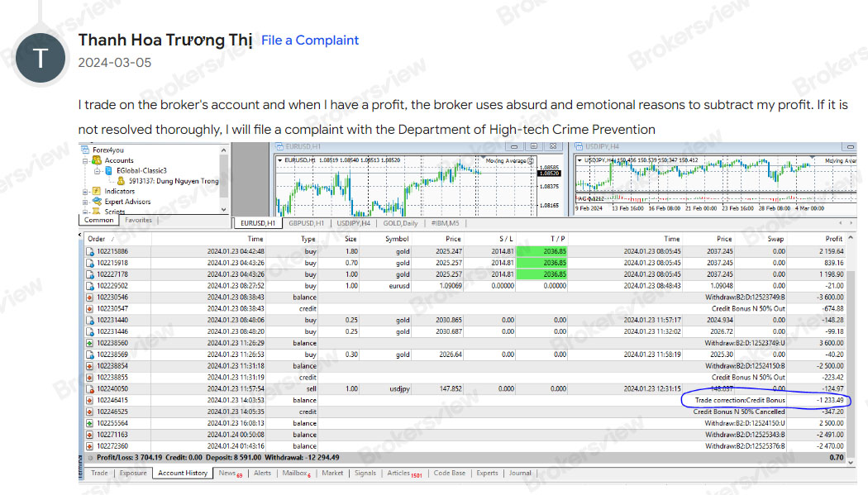This screenshot has height=495, width=868.
Task: Click the Scripts icon in the Navigator panel
Action: coord(97,211)
